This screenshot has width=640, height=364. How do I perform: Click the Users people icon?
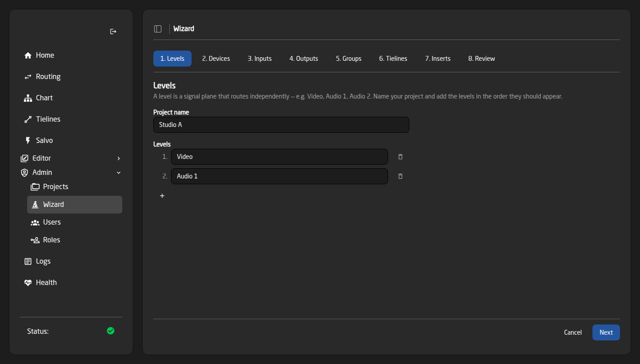(x=35, y=222)
